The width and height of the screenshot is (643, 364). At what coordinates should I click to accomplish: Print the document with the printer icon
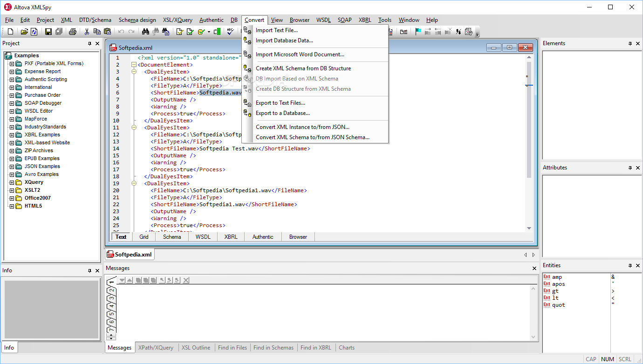click(x=73, y=32)
